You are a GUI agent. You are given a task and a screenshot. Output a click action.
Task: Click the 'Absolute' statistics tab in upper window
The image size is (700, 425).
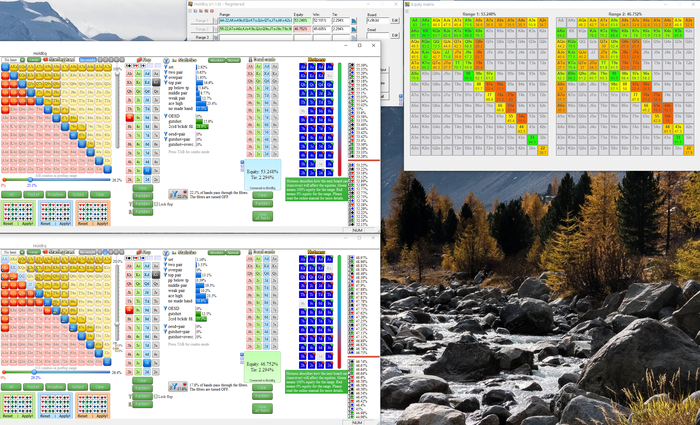tap(216, 60)
